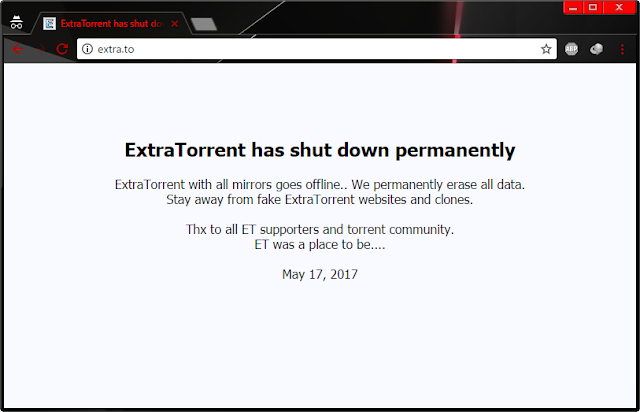Open the gray extension icon beside ABP
Image resolution: width=640 pixels, height=412 pixels.
coord(596,49)
